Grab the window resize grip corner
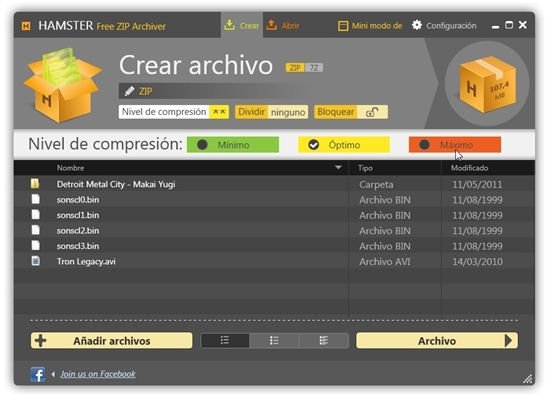The width and height of the screenshot is (548, 394). 528,379
